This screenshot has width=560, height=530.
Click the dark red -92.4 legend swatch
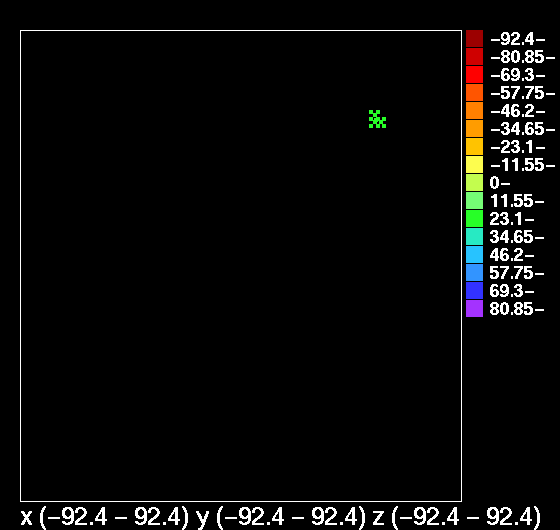click(474, 39)
